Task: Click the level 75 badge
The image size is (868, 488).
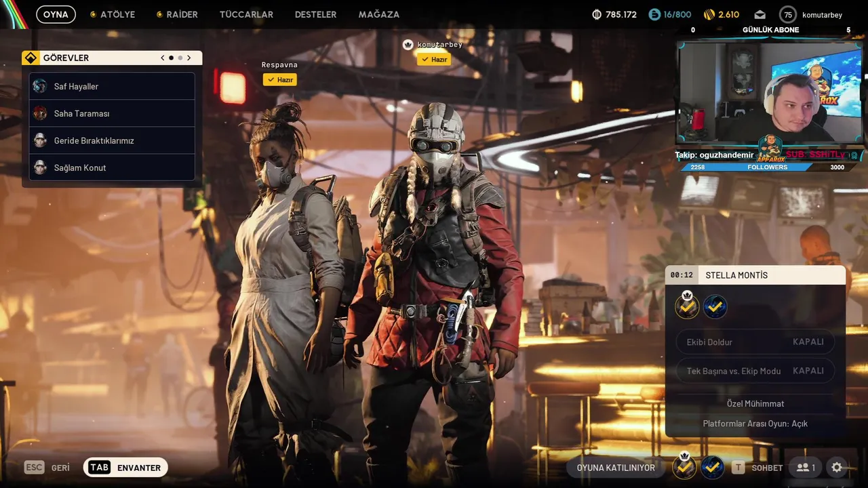Action: pyautogui.click(x=787, y=14)
